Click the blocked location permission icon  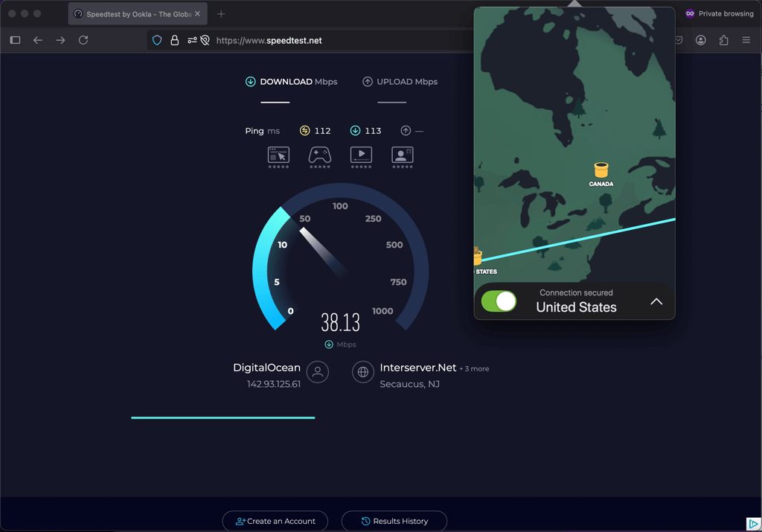point(205,40)
